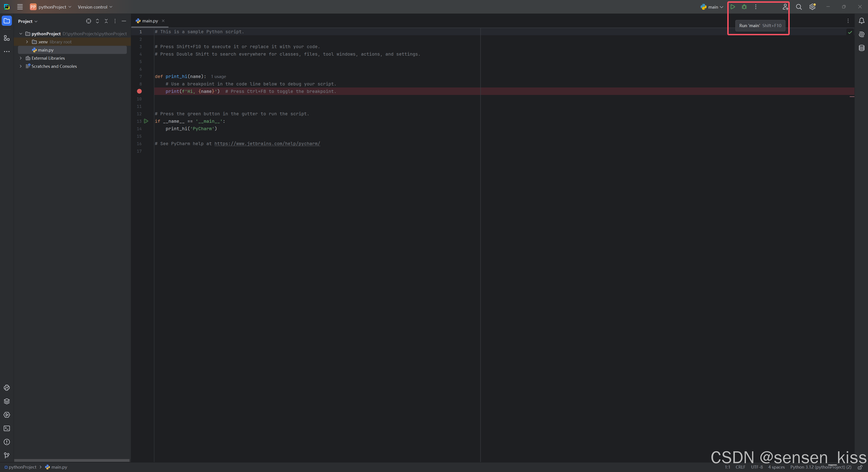The image size is (868, 472).
Task: Toggle read-only lock in status bar
Action: 860,467
